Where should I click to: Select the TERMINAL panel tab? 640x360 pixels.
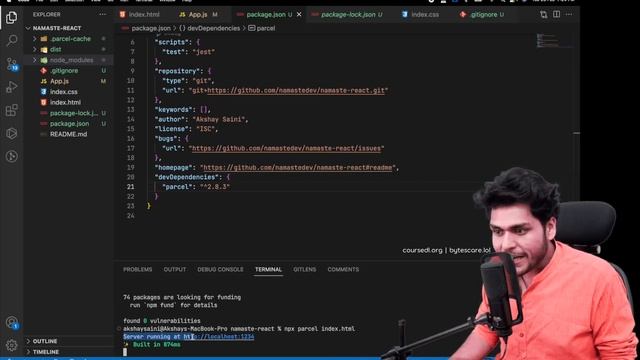coord(268,269)
